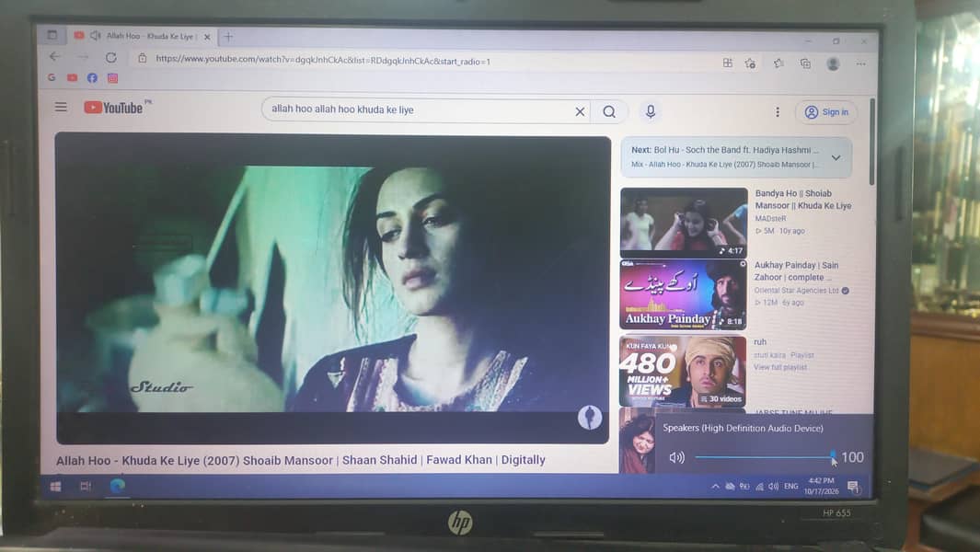980x552 pixels.
Task: Go to the YouTube home logo
Action: (x=114, y=108)
